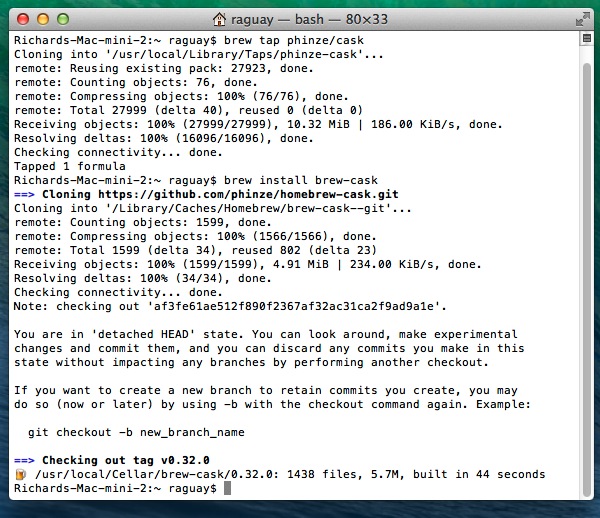Click the 'brew tap phinze/cask' command text
The image size is (600, 518).
(294, 40)
